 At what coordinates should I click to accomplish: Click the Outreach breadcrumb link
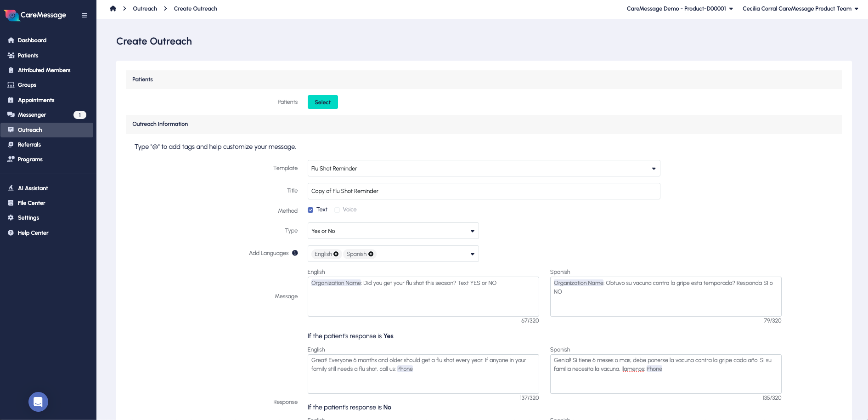tap(145, 9)
